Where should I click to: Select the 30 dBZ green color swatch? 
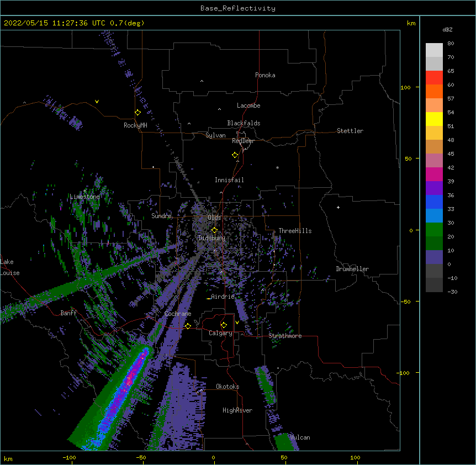click(434, 230)
